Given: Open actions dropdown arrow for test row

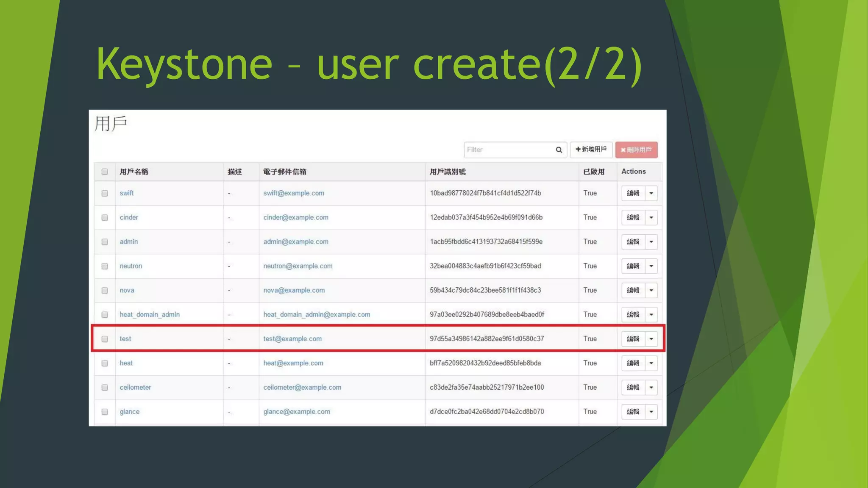Looking at the screenshot, I should pos(651,339).
